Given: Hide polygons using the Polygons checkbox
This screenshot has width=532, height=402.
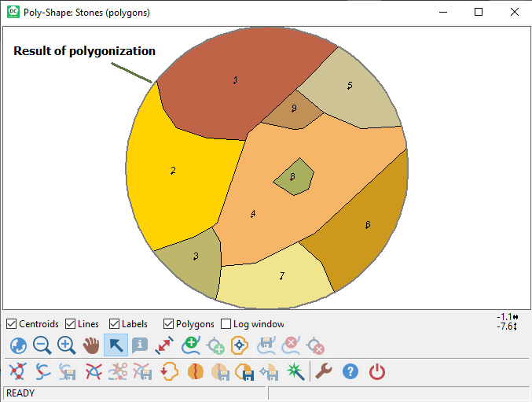Looking at the screenshot, I should pos(169,324).
